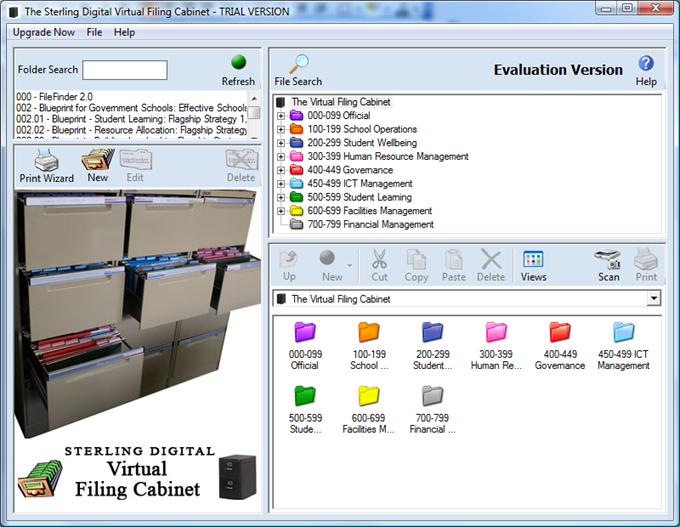Select 002.02 - Blueprint - Resource Allocation entry
Viewport: 680px width, 527px height.
pos(132,130)
